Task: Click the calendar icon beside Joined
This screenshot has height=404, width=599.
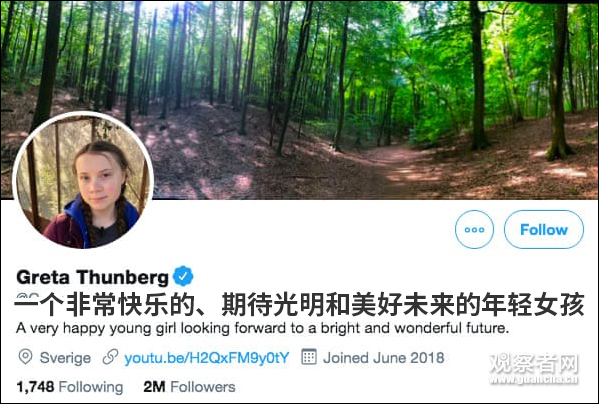Action: tap(309, 357)
